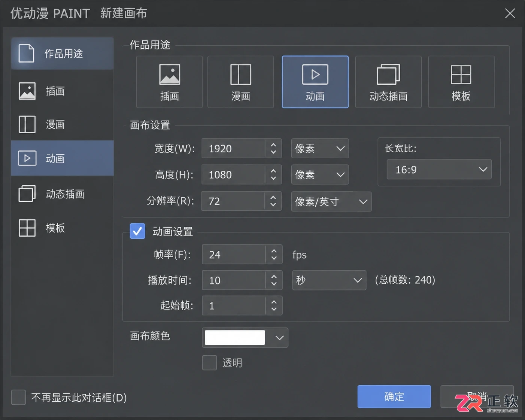The width and height of the screenshot is (525, 420).
Task: Open the 插画 sidebar category
Action: coord(63,91)
